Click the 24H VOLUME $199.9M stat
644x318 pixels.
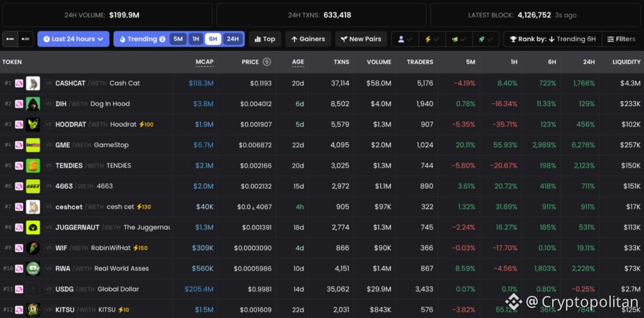[102, 15]
